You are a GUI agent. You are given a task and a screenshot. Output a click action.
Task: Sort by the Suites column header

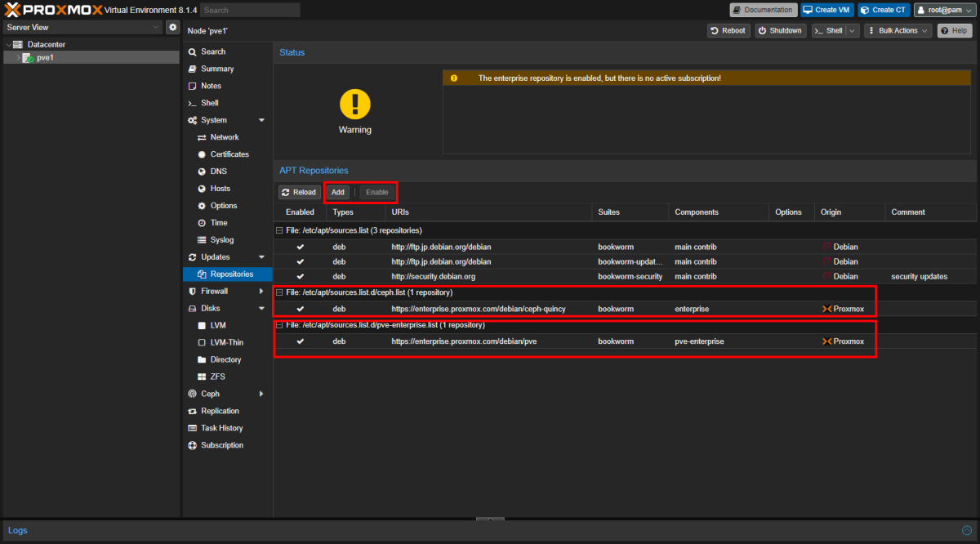pyautogui.click(x=630, y=212)
